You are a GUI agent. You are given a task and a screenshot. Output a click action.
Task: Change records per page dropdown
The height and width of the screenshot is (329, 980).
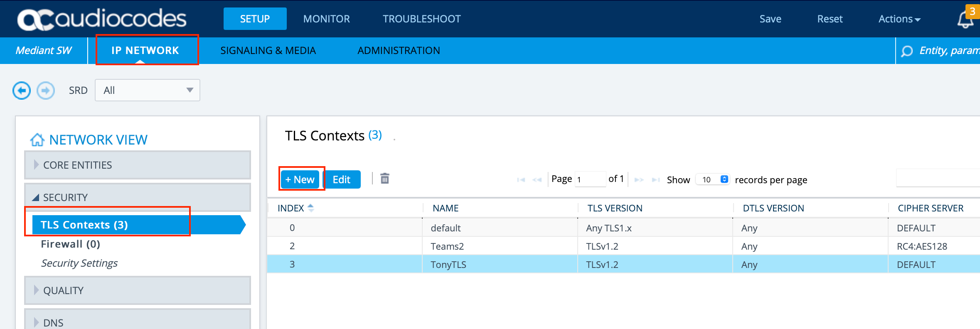click(x=712, y=179)
